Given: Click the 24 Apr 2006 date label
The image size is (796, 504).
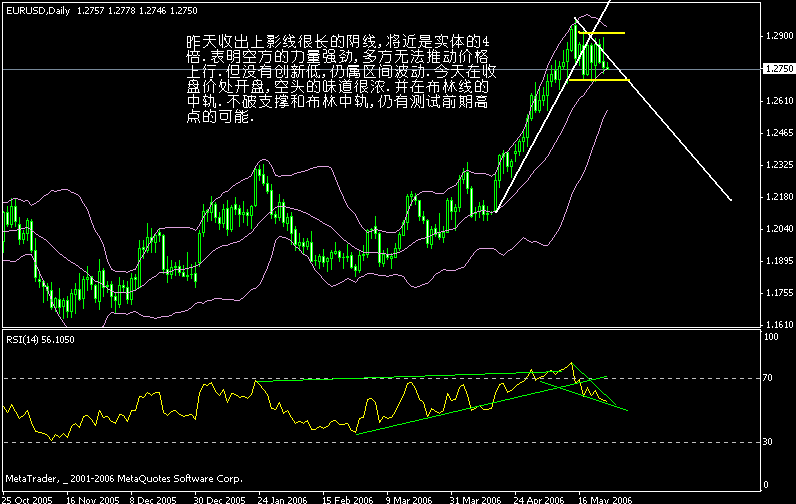Looking at the screenshot, I should pyautogui.click(x=539, y=499).
